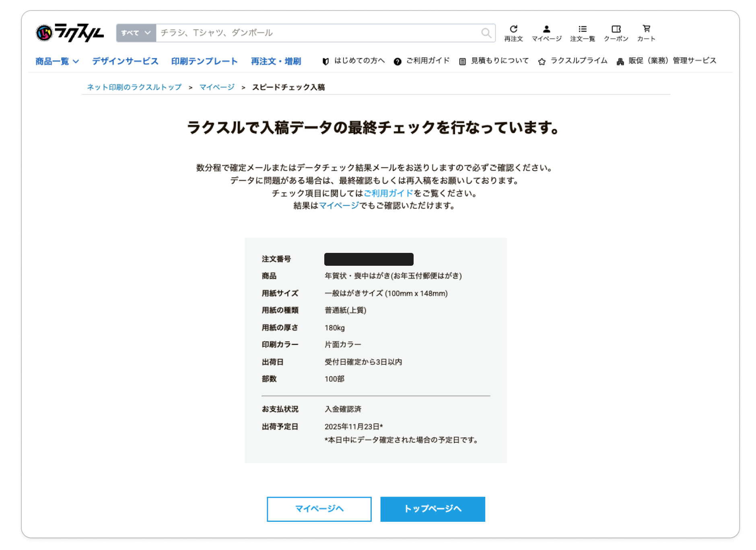Screen dimensions: 756x550
Task: Click the トップページへ button
Action: click(433, 509)
